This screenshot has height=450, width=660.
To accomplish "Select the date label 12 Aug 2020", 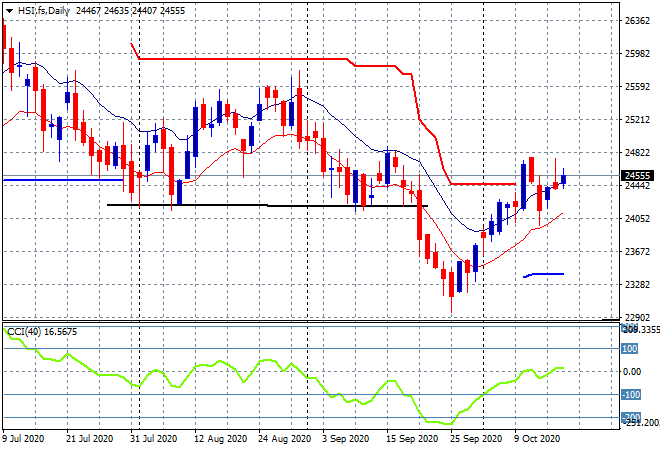I will tap(220, 439).
